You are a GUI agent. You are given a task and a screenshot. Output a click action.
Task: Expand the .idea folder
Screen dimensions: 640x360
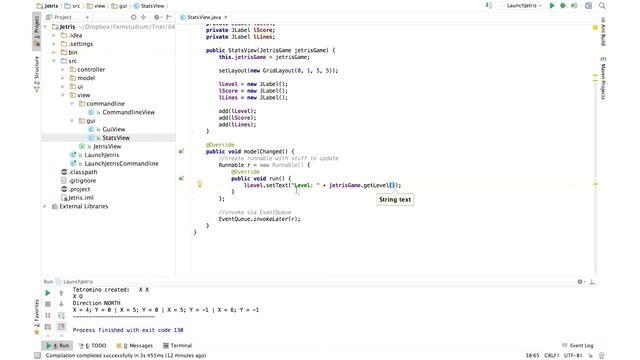pos(54,36)
